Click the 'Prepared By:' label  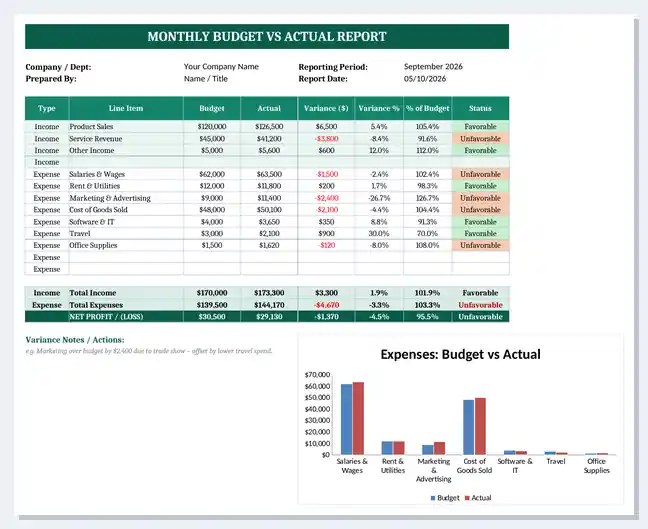(51, 79)
